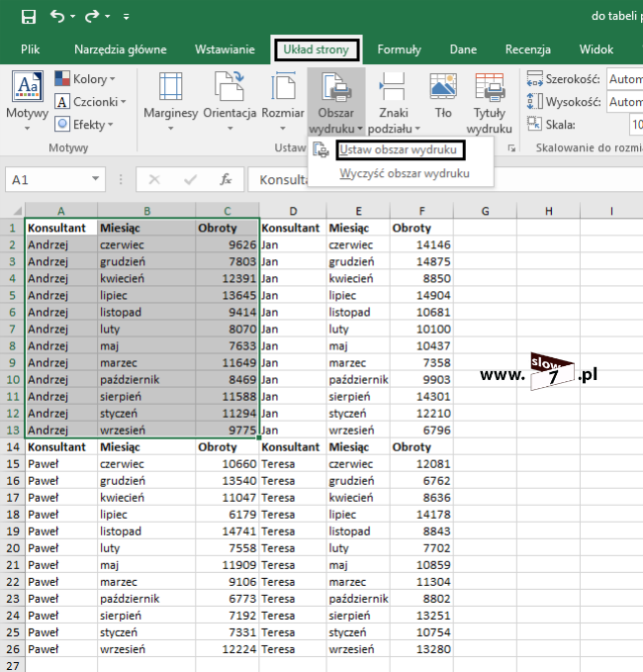Click the Obszar wydruku print area button

point(336,101)
